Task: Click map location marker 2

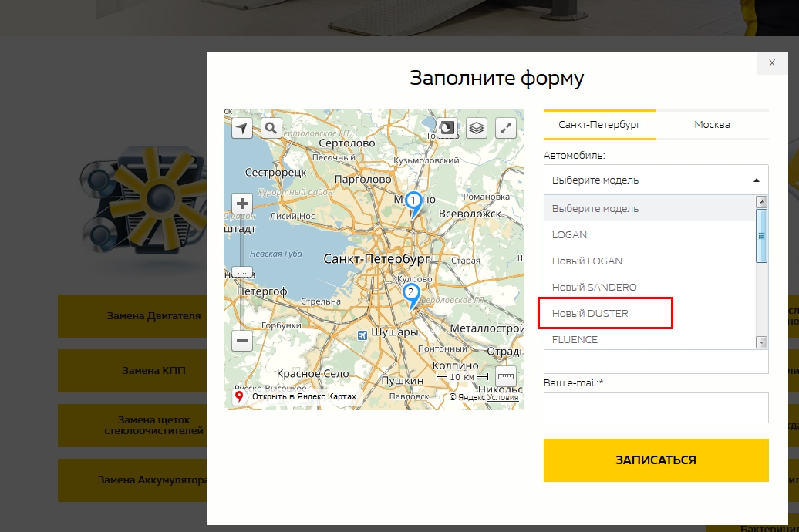Action: (x=410, y=294)
